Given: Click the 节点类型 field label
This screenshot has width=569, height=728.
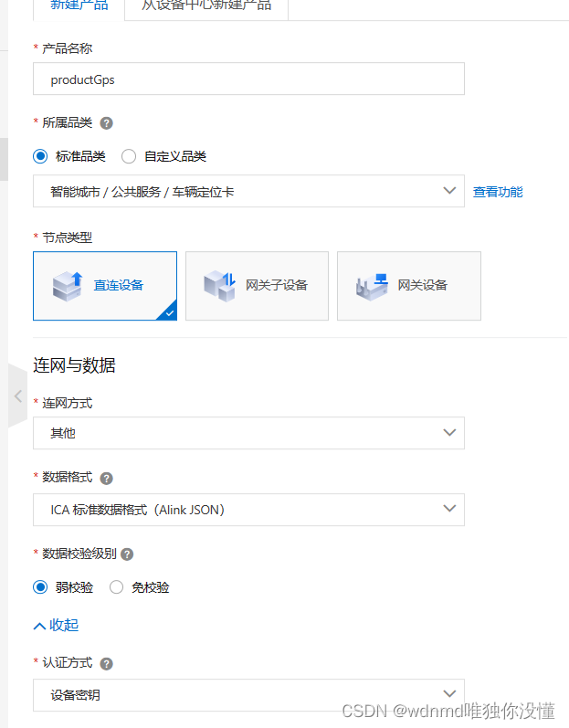Looking at the screenshot, I should (68, 237).
